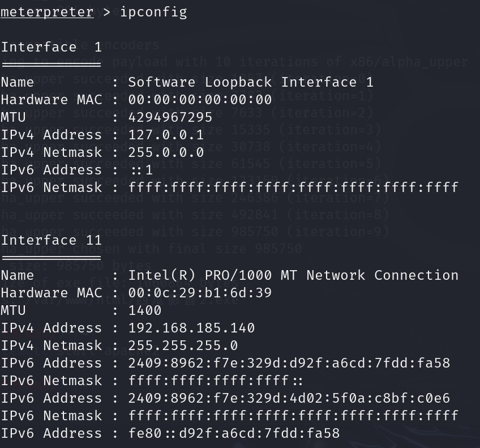Click the short IPv6 netmask ffff:ffff:ffff:ffff::
Screen dimensions: 480x448
click(216, 381)
